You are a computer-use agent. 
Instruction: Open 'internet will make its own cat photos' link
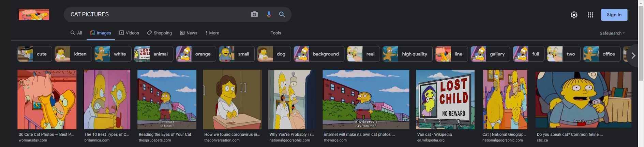pos(359,135)
